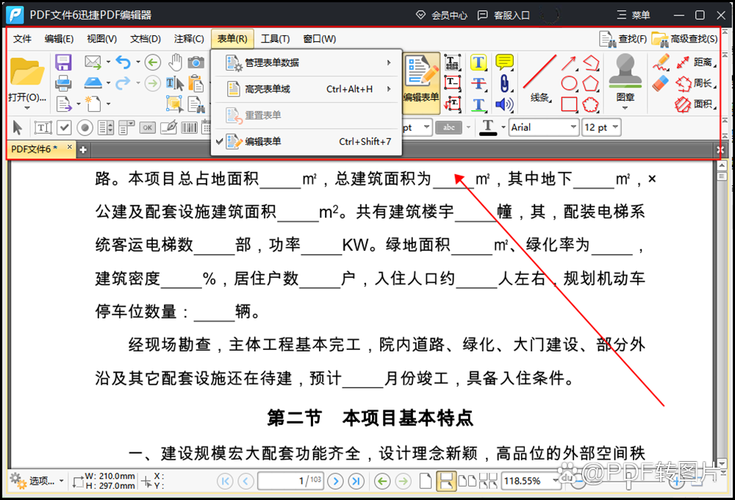The image size is (735, 500).
Task: Select the arrow pointer form tool
Action: 18,127
